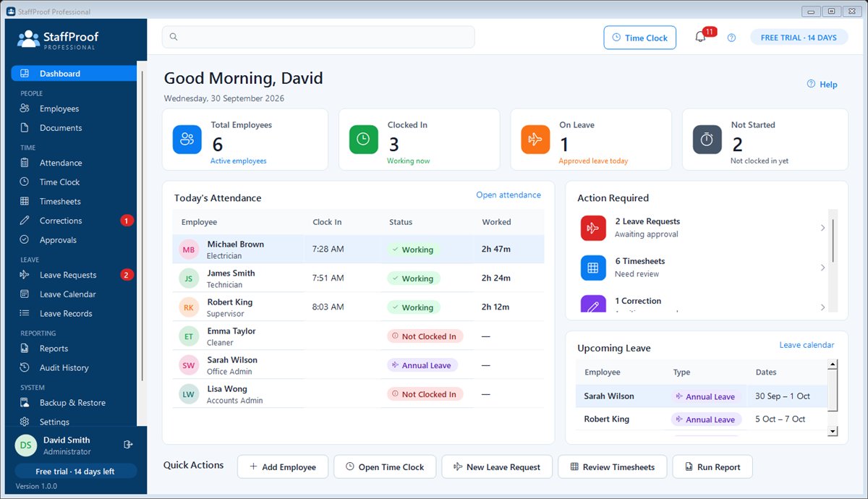Open Dashboard in the sidebar
Image resolution: width=868 pixels, height=499 pixels.
[74, 74]
